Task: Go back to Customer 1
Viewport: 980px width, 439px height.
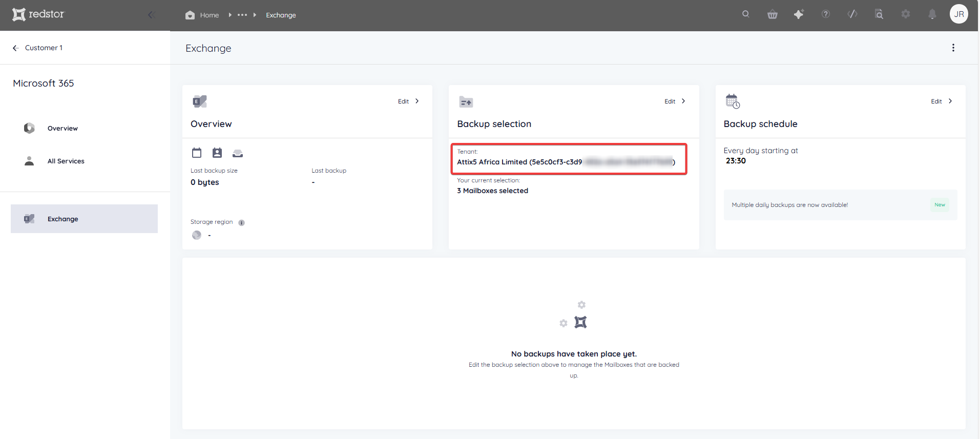Action: [44, 48]
